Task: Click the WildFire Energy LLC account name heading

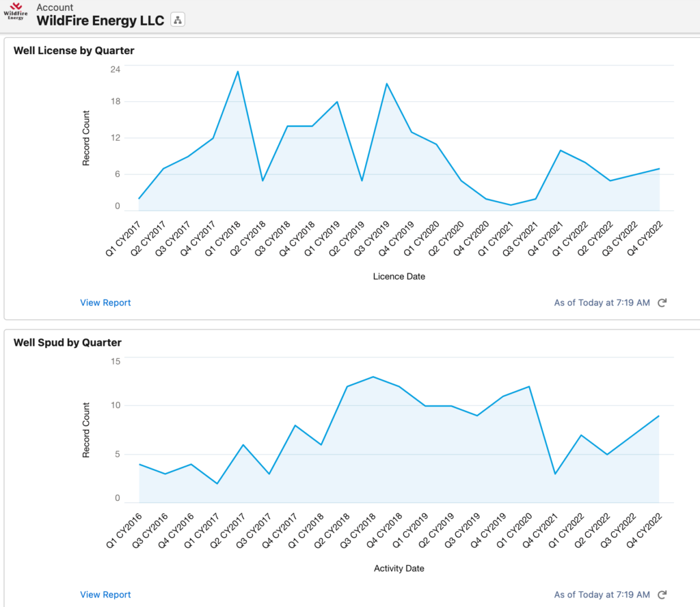Action: 99,21
